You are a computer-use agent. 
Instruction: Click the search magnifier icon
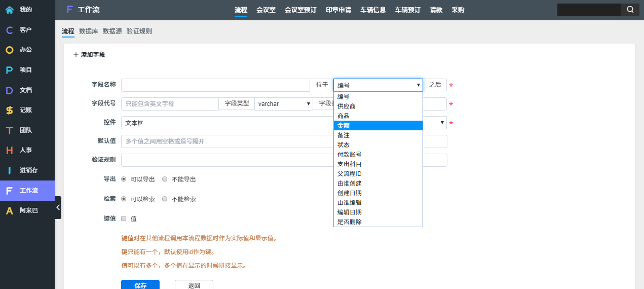[x=630, y=10]
